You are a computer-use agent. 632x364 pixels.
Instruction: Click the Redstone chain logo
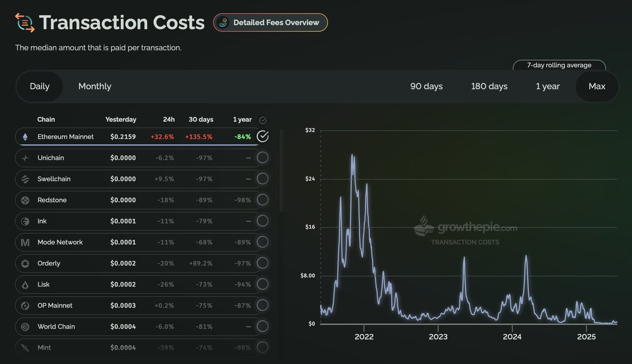[x=25, y=200]
